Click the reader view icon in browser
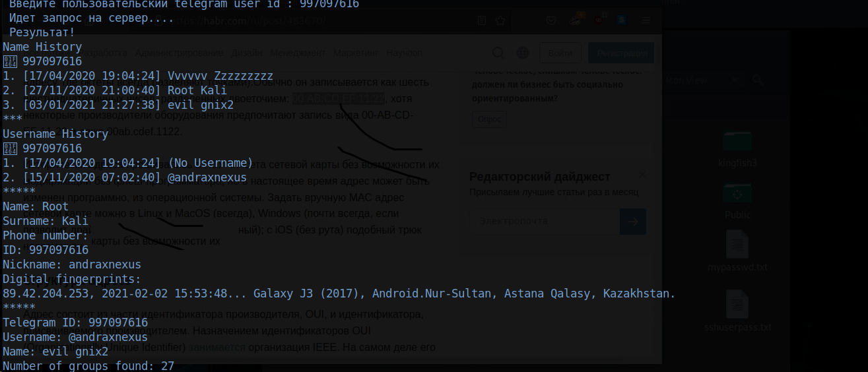Image resolution: width=868 pixels, height=372 pixels. tap(483, 20)
